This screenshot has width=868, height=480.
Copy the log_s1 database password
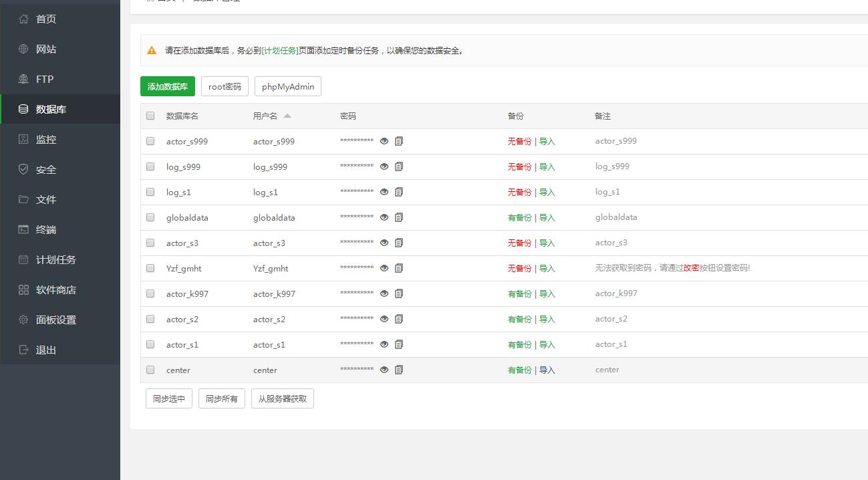click(x=399, y=192)
